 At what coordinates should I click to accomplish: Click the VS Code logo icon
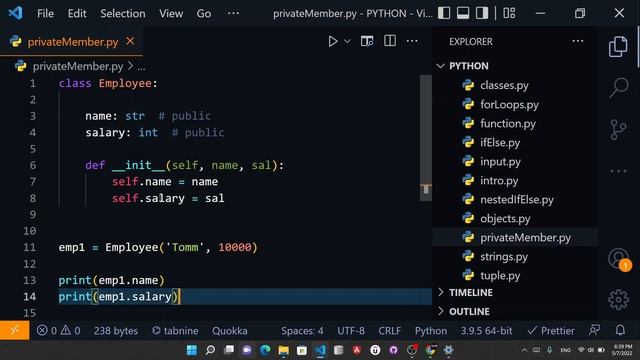(16, 13)
